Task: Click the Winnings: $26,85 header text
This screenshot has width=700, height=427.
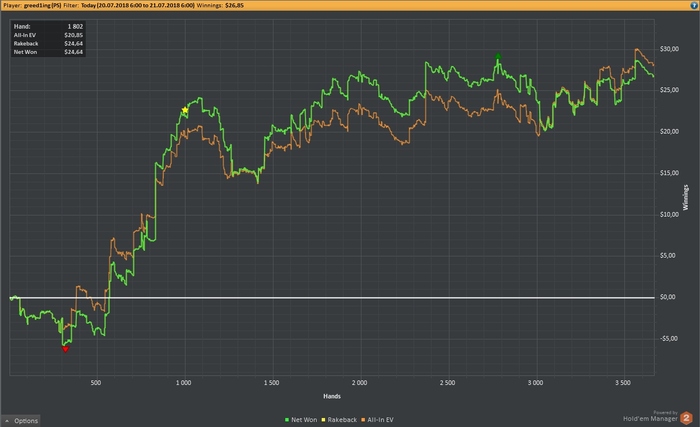Action: [220, 5]
